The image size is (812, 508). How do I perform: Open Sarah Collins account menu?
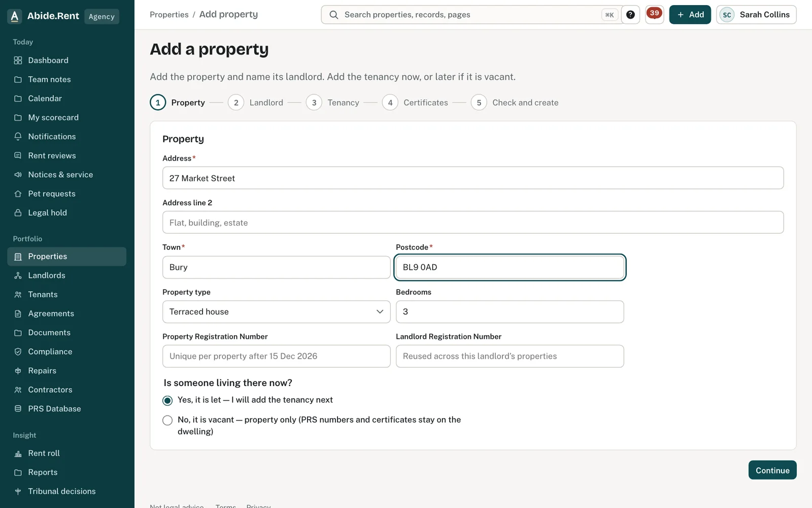756,15
